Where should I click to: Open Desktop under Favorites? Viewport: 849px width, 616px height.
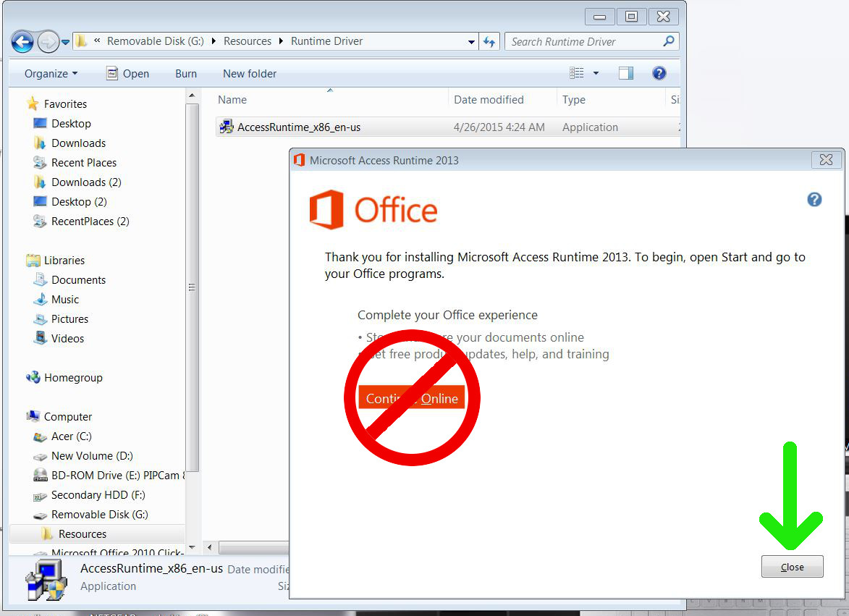(x=71, y=123)
